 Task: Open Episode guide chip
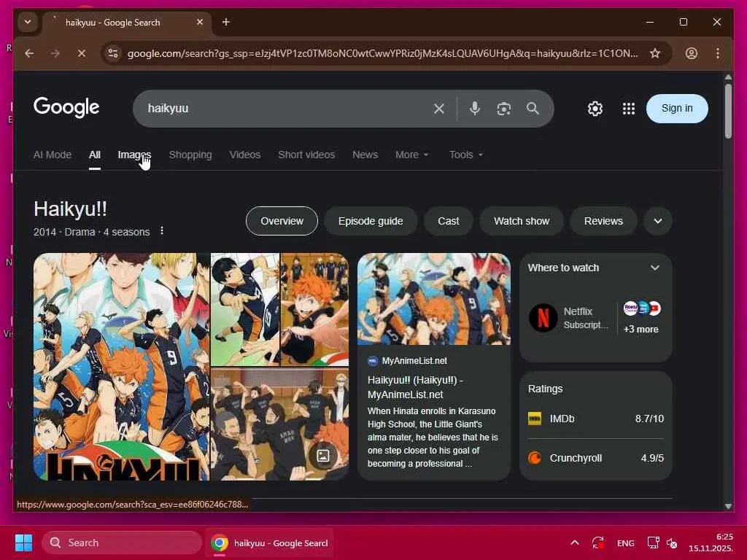371,221
